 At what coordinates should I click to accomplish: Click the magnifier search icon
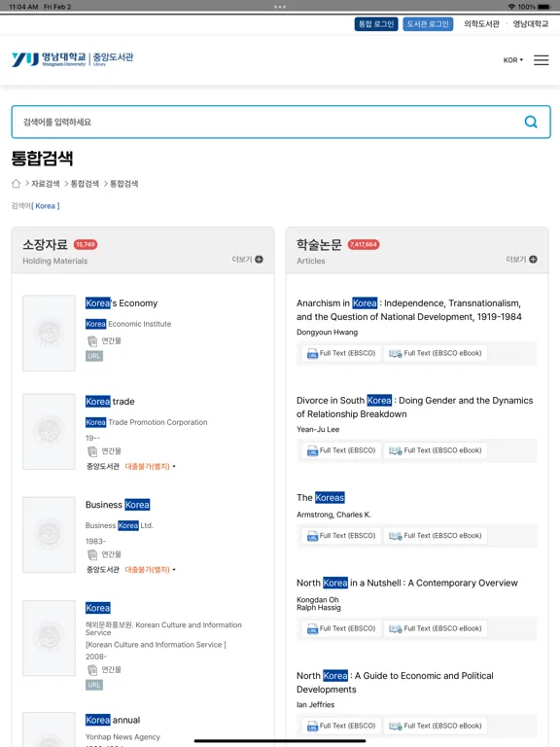point(531,122)
